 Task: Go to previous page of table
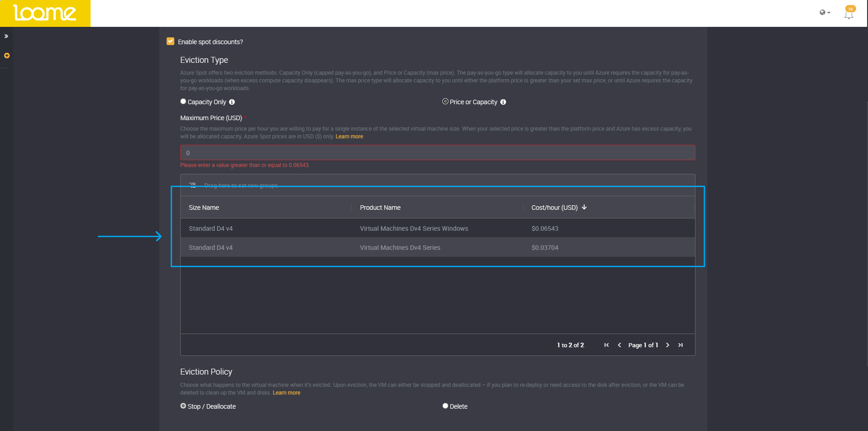pyautogui.click(x=619, y=345)
